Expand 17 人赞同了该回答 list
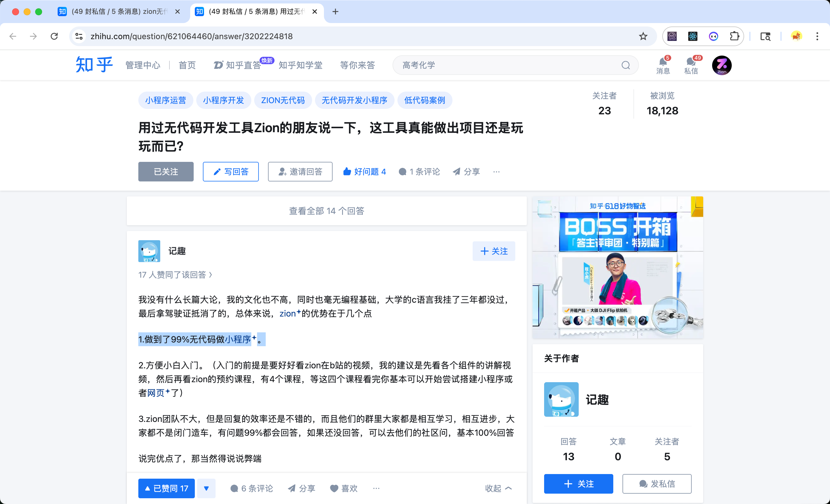This screenshot has width=830, height=504. 175,275
